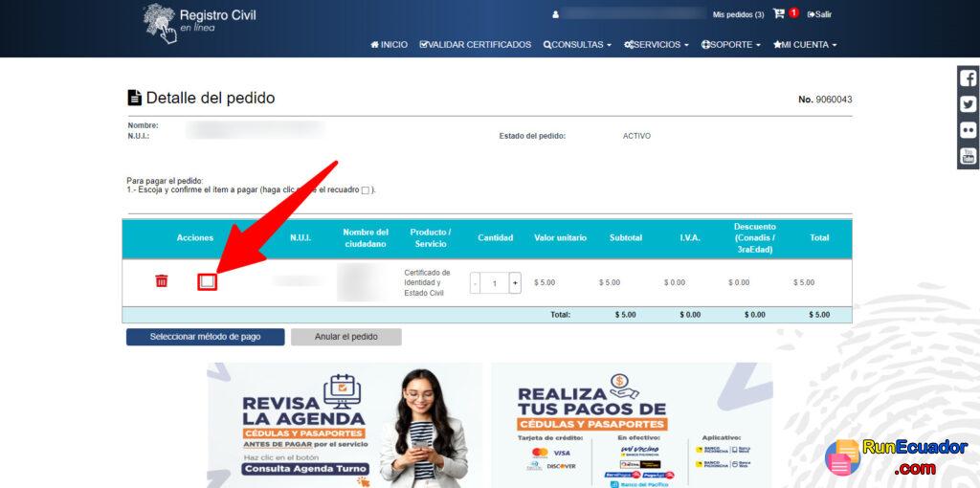
Task: Click the quantity input field showing 1
Action: pos(495,283)
